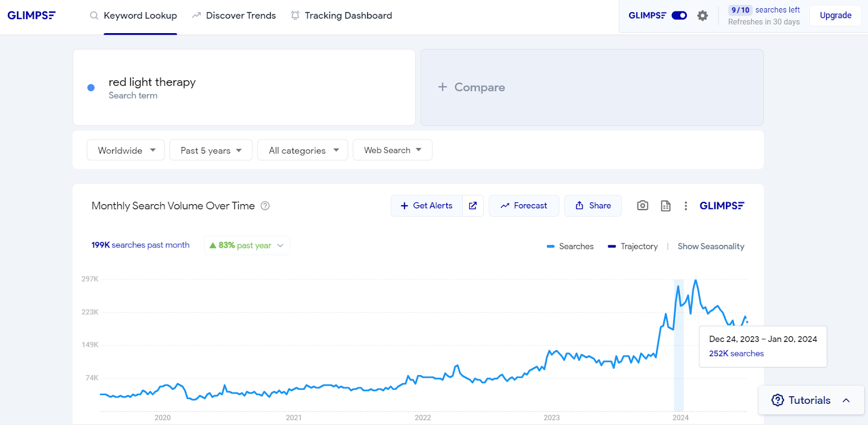The image size is (868, 425).
Task: Click the camera screenshot icon
Action: [x=642, y=206]
